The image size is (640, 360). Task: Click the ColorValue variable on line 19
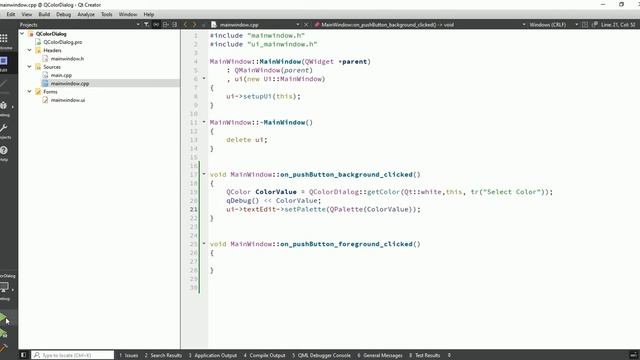276,192
